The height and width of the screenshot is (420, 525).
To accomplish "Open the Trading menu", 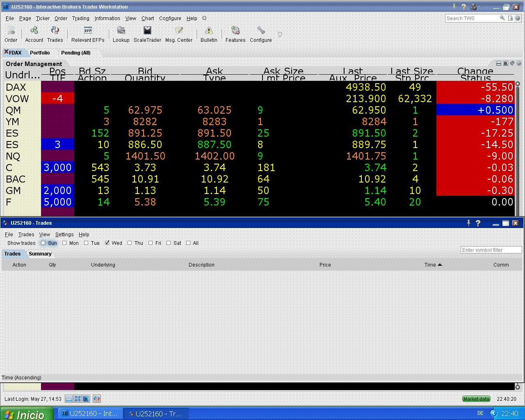I will click(x=81, y=18).
